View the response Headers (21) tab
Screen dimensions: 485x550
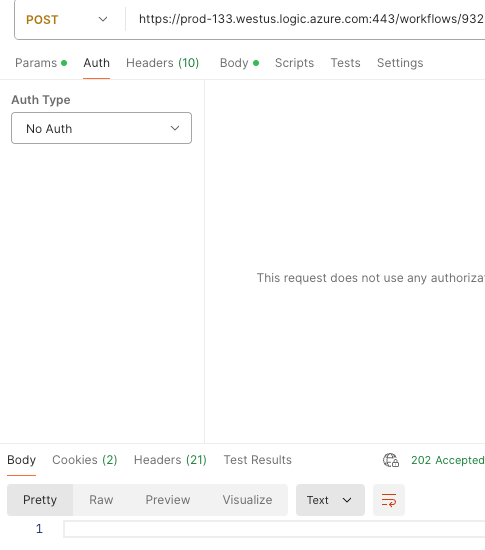point(170,460)
